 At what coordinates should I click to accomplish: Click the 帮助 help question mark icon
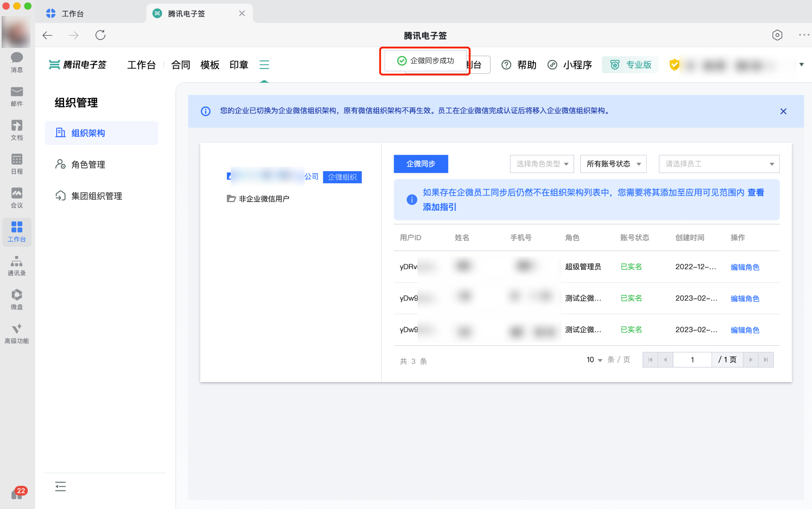point(506,65)
